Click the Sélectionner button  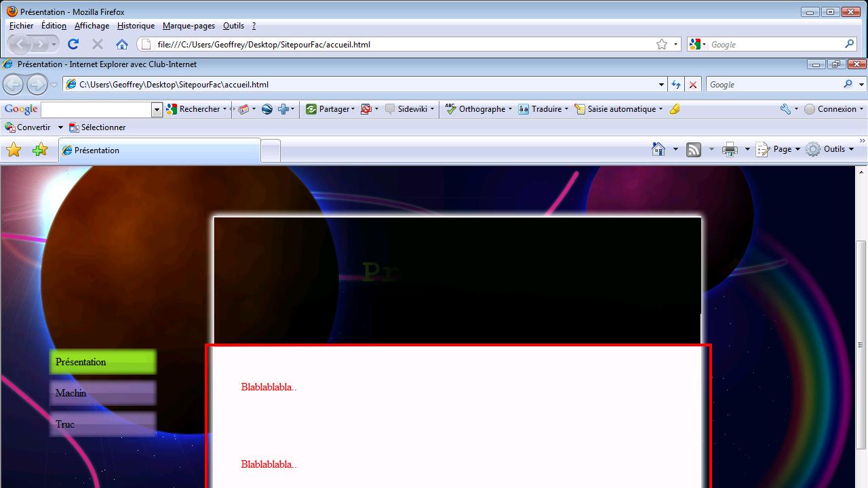click(98, 127)
